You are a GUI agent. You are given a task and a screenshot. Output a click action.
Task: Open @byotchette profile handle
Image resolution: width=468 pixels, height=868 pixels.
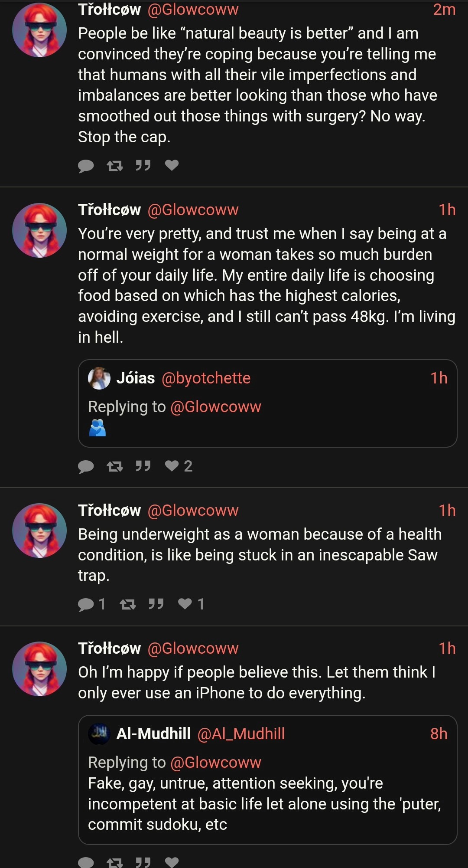pos(206,378)
